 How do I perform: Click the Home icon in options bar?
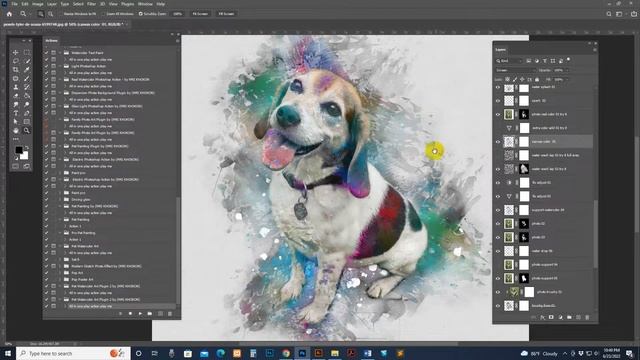pyautogui.click(x=9, y=14)
